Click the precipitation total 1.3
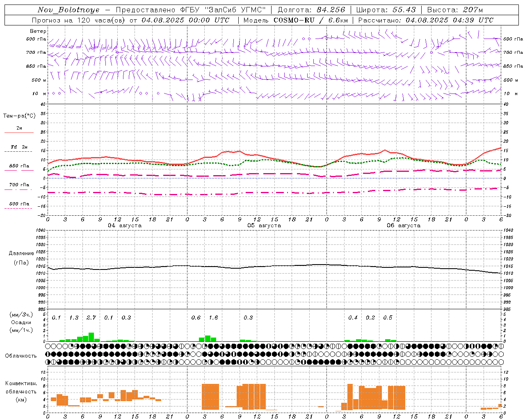This screenshot has height=420, width=525. point(74,317)
